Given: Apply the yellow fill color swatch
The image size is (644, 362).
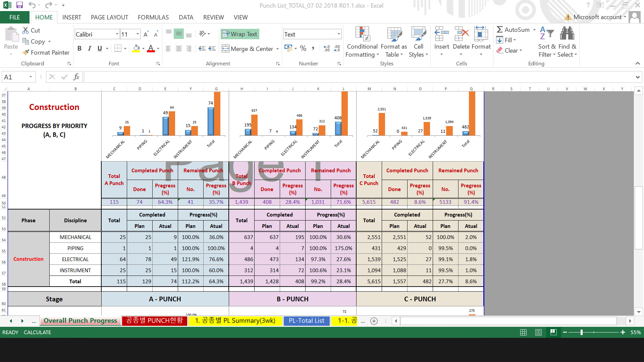Looking at the screenshot, I should [x=136, y=49].
